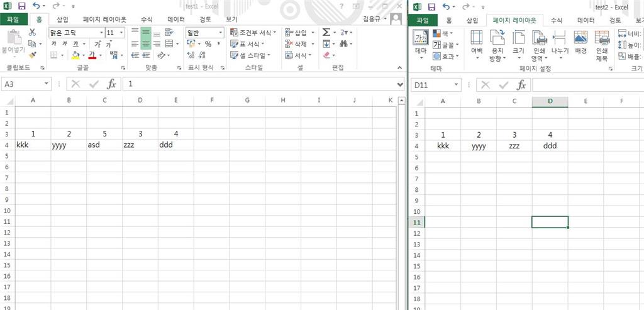Open the borders dropdown arrow in test1
This screenshot has width=644, height=310.
click(62, 55)
